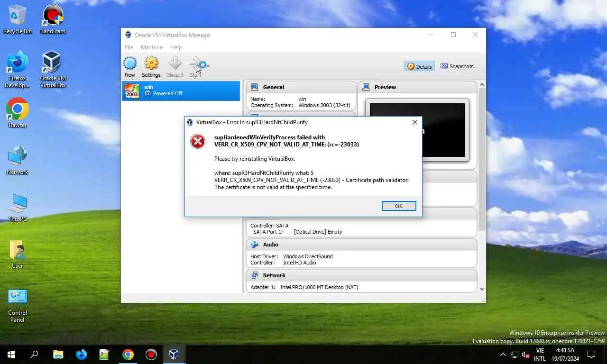Open the Help menu
The image size is (607, 364).
pyautogui.click(x=176, y=47)
